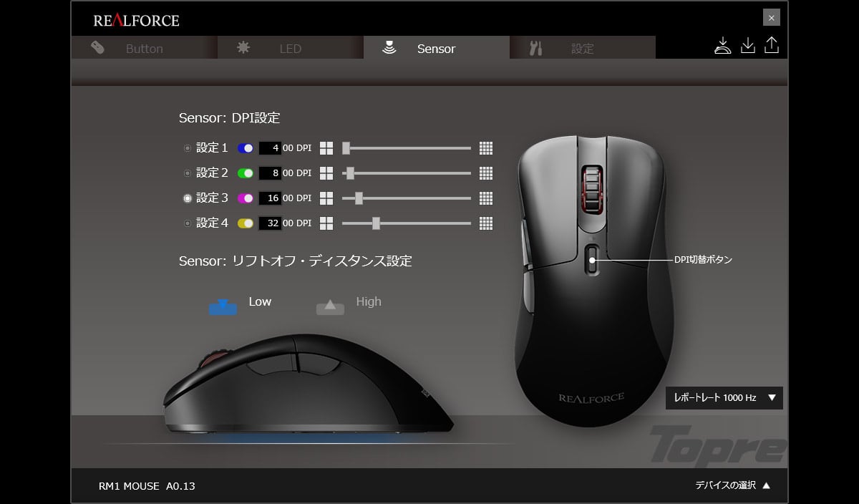The height and width of the screenshot is (504, 859).
Task: Click the DPI切替ボタン label on the mouse
Action: pos(702,260)
